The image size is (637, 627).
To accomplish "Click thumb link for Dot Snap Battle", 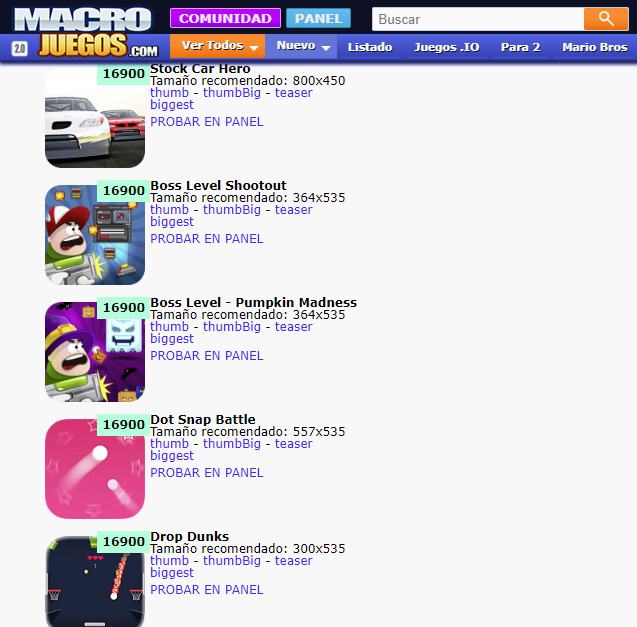I will 169,444.
